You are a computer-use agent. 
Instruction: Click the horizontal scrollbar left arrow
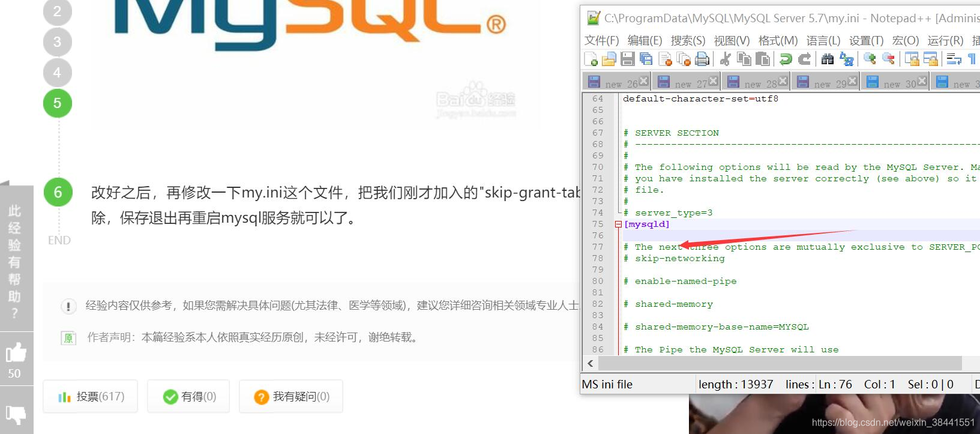(x=591, y=363)
